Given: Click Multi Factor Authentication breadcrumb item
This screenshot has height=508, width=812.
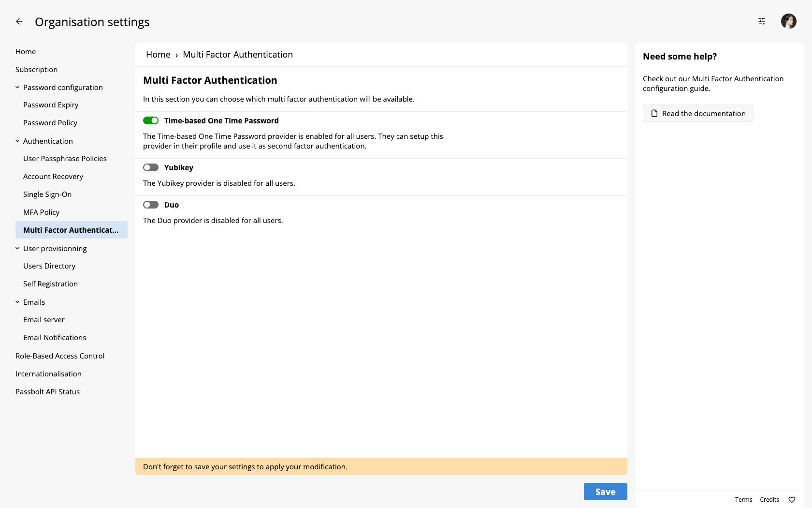Looking at the screenshot, I should (x=238, y=55).
